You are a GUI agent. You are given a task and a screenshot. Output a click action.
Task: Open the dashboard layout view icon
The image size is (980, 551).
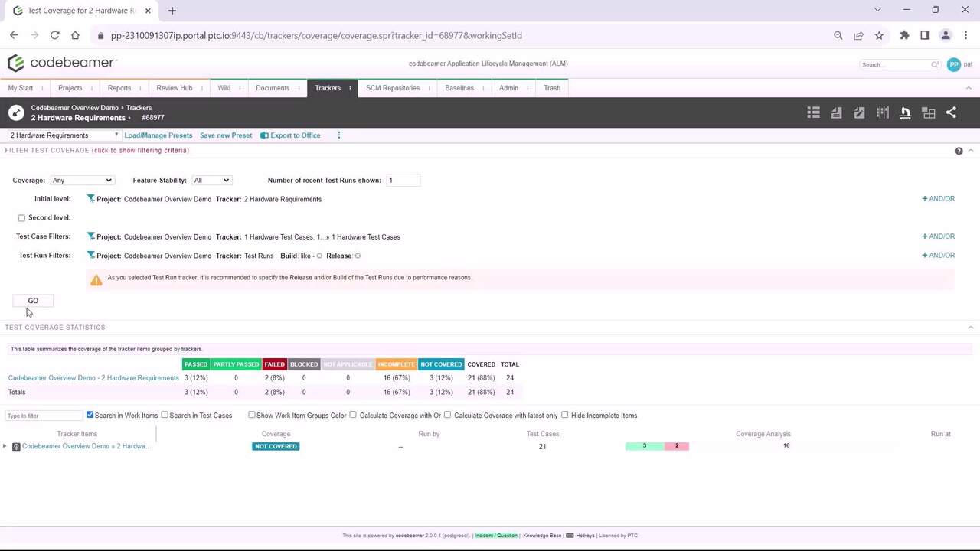click(929, 112)
